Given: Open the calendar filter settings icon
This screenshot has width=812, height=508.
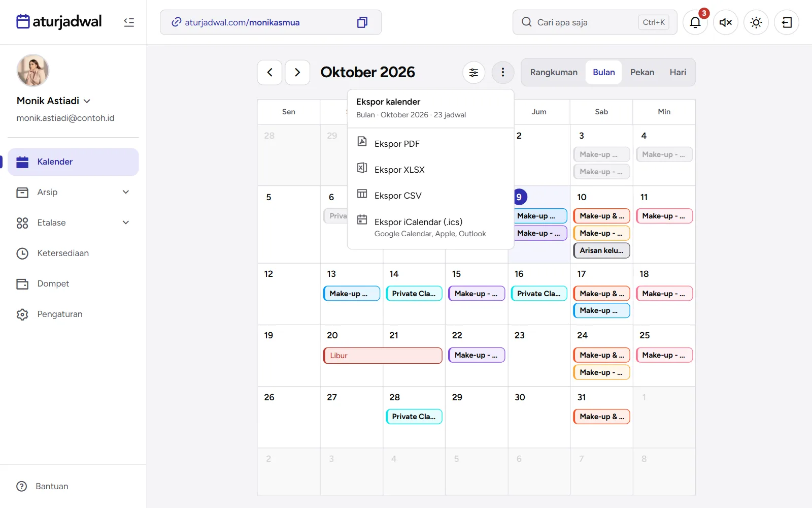Looking at the screenshot, I should (x=473, y=72).
